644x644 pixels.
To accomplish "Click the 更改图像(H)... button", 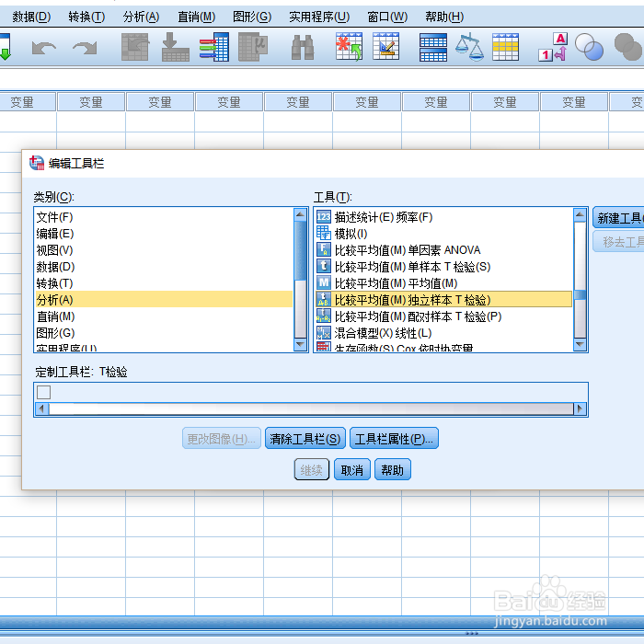I will (x=222, y=438).
